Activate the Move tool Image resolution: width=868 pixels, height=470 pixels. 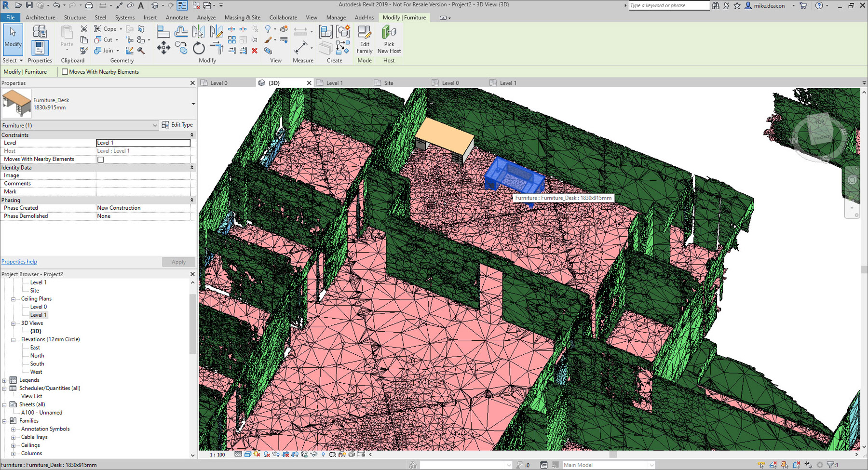click(x=163, y=48)
